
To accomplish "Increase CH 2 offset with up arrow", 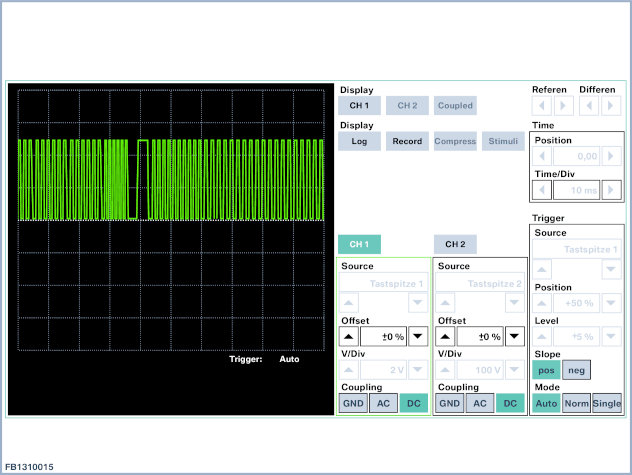I will coord(446,337).
